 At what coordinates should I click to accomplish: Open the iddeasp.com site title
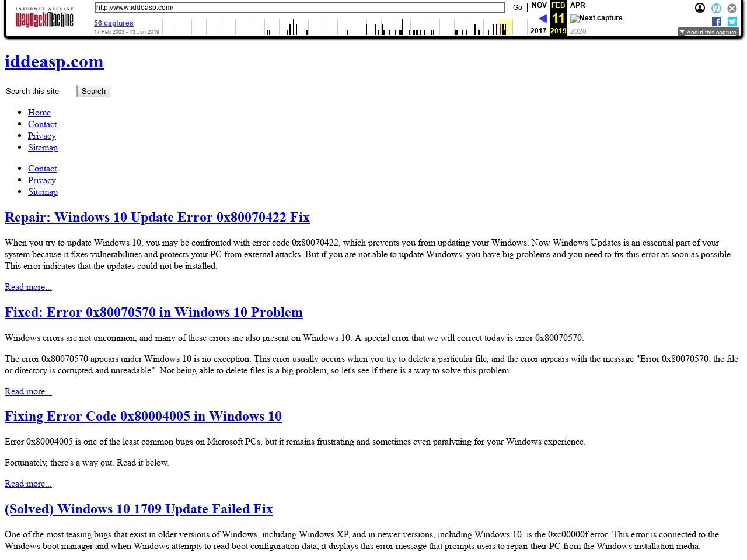click(x=54, y=61)
